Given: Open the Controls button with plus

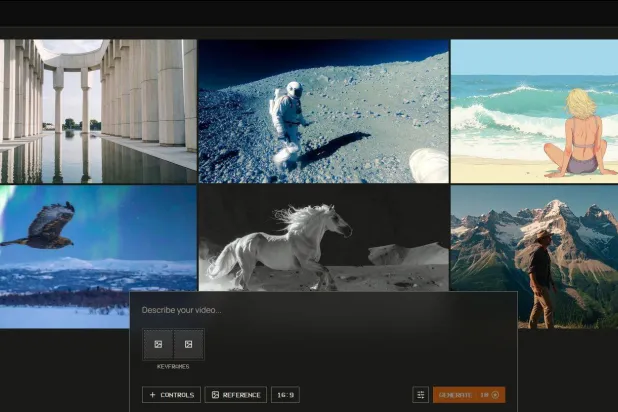Looking at the screenshot, I should coord(171,395).
